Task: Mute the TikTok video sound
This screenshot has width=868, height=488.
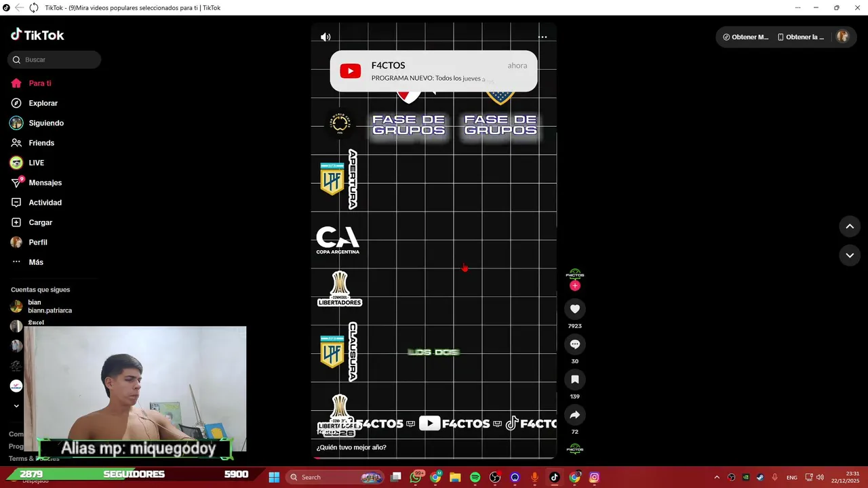Action: point(325,37)
